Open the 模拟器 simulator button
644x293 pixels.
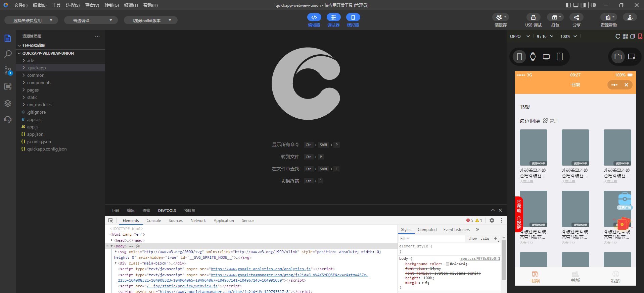pos(353,17)
